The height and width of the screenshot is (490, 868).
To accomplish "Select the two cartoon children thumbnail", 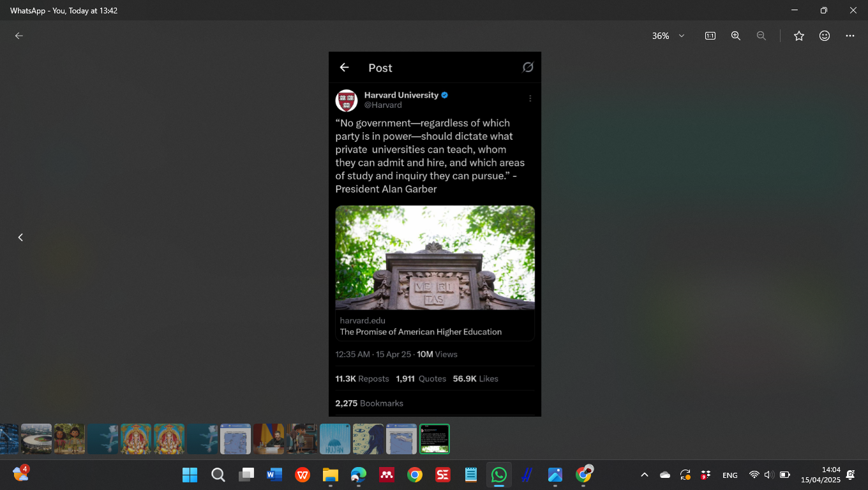I will 70,439.
